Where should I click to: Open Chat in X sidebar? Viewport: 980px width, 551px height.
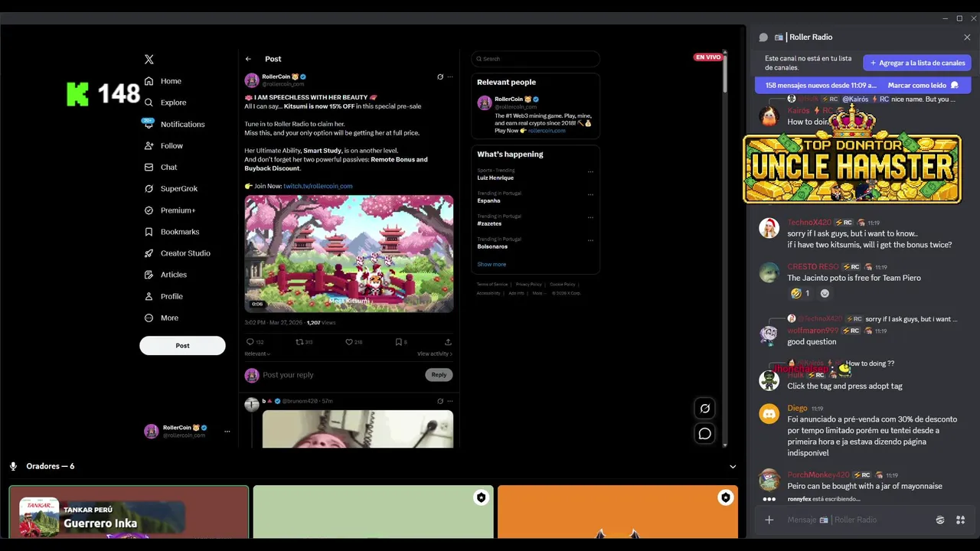(161, 167)
